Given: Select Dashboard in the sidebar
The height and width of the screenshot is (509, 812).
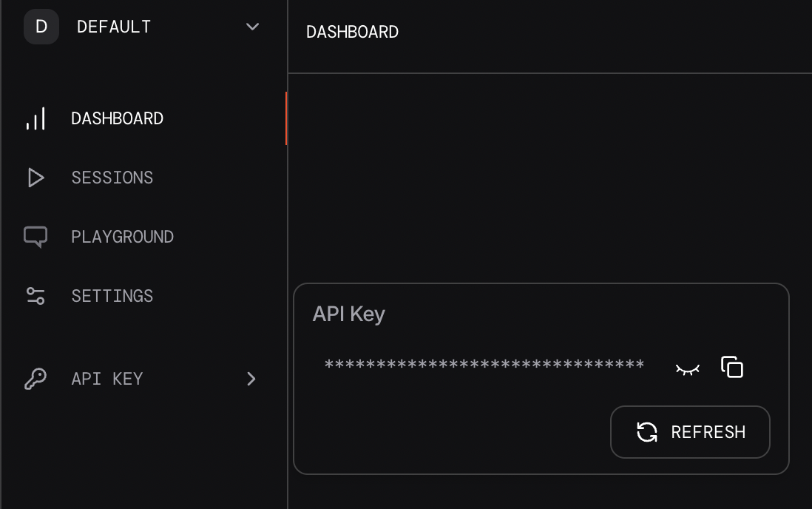Looking at the screenshot, I should 118,118.
